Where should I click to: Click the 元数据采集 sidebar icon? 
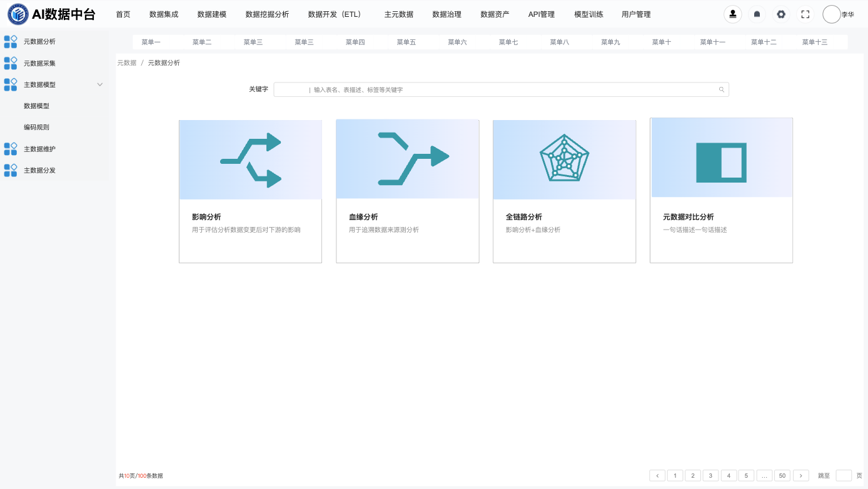(11, 63)
